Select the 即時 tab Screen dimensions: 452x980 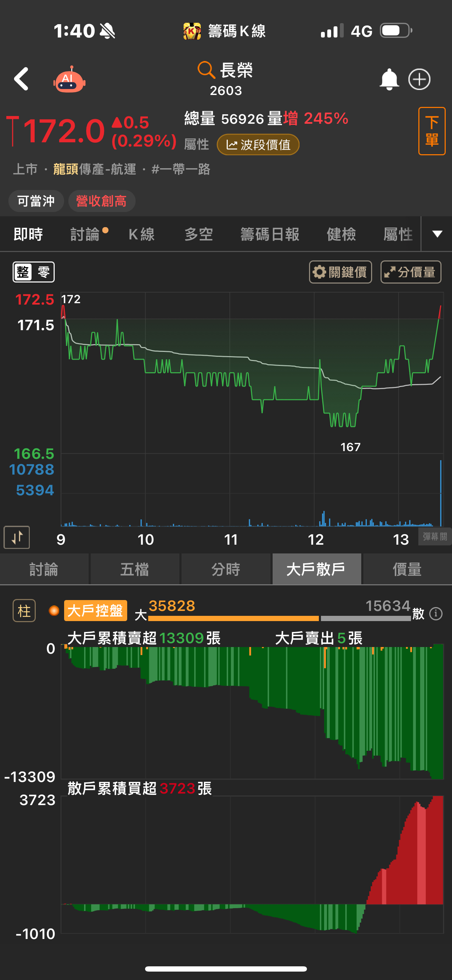(x=28, y=234)
